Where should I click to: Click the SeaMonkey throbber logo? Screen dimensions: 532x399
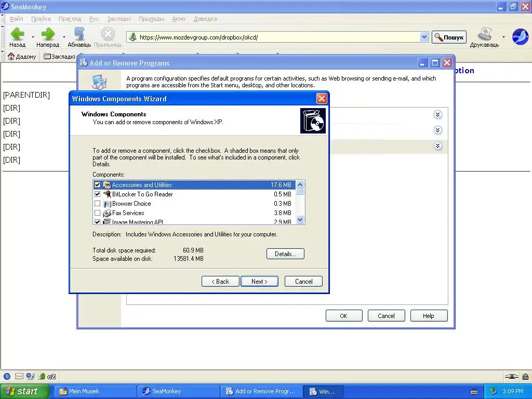coord(520,37)
